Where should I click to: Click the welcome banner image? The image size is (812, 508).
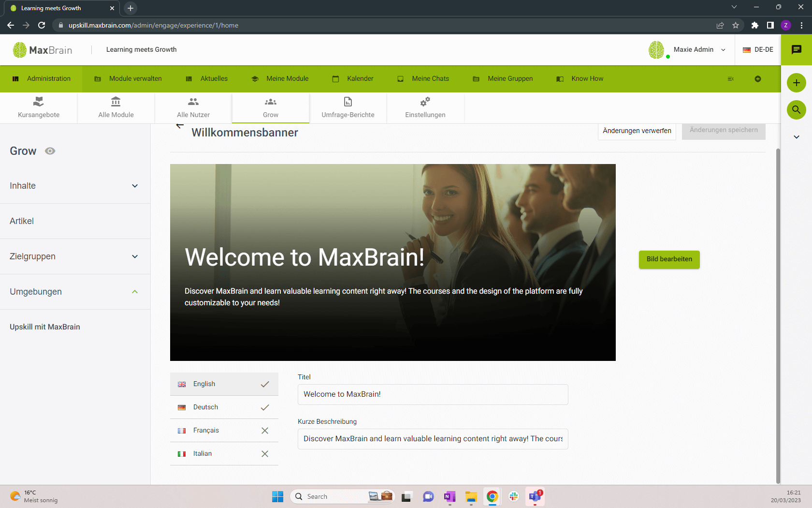pyautogui.click(x=393, y=262)
